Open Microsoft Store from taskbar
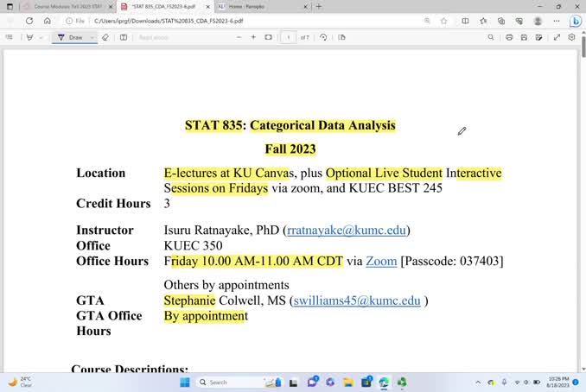 point(366,382)
